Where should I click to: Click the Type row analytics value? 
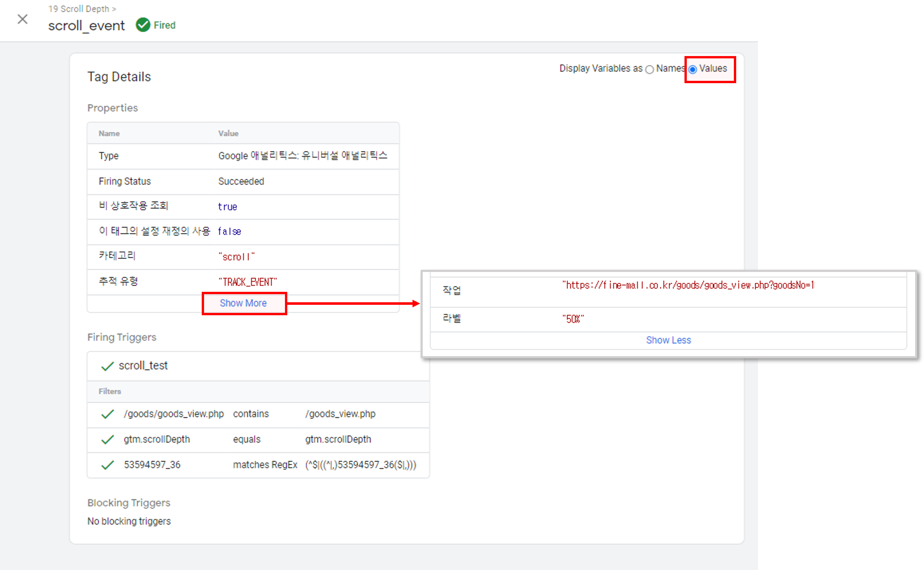[x=303, y=156]
